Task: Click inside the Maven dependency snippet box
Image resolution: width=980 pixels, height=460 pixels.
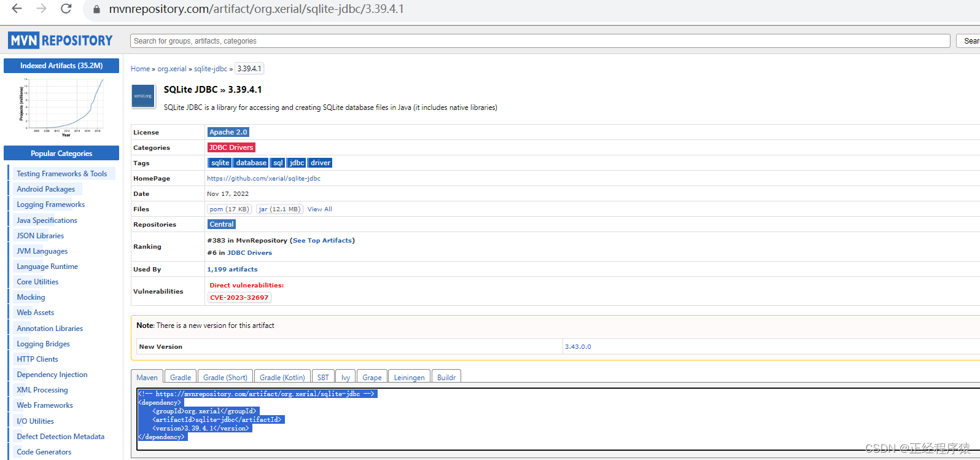Action: pyautogui.click(x=558, y=419)
